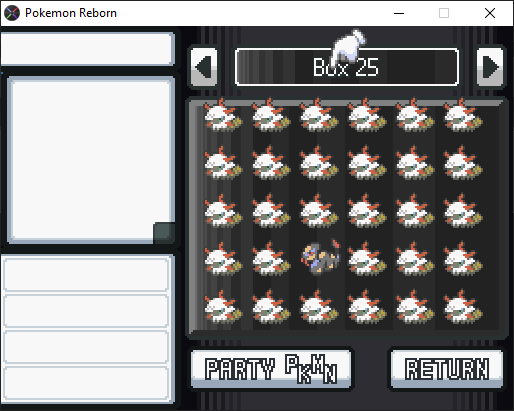Select the third Pokemon in the second row
This screenshot has width=514, height=411.
319,163
